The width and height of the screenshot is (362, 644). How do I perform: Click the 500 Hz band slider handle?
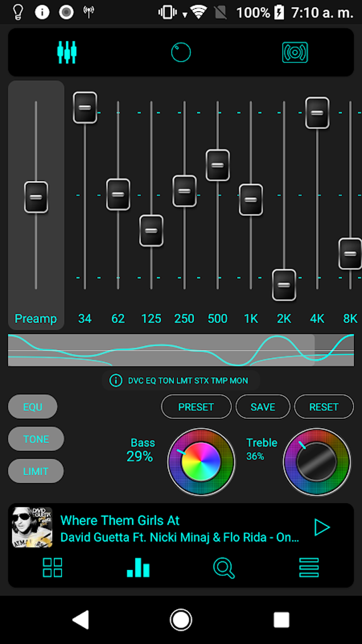218,165
